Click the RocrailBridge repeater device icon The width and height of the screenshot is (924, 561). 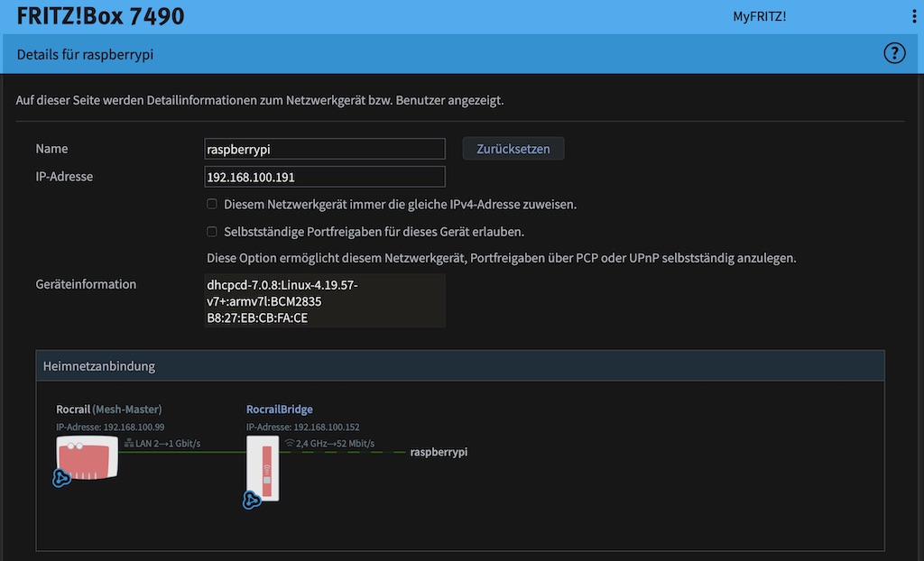click(x=263, y=468)
